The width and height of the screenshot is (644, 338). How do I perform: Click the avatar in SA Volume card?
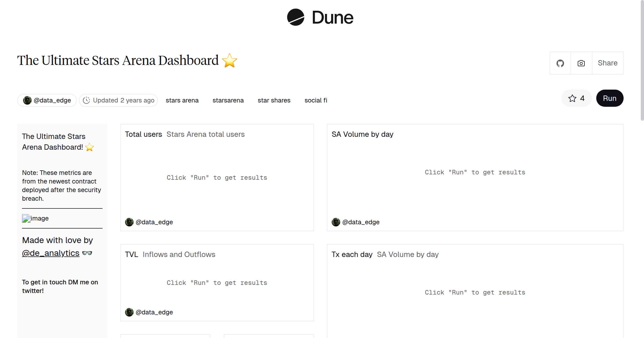[x=336, y=222]
